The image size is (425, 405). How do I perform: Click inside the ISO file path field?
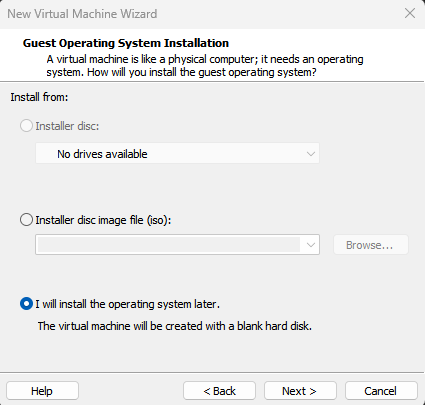click(169, 245)
